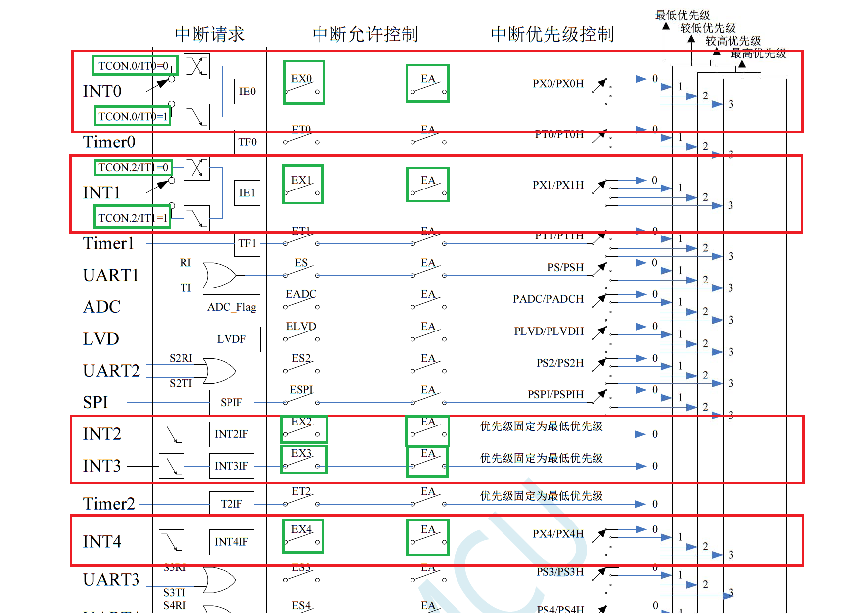Viewport: 868px width, 614px height.
Task: Click the OR gate fed by S2RI and S2TI
Action: point(220,371)
